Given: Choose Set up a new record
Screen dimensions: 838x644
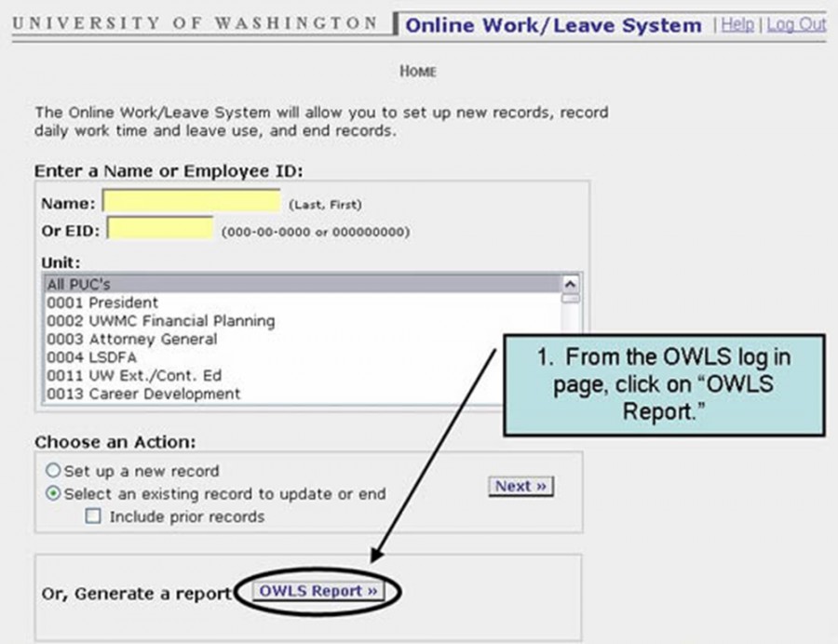Looking at the screenshot, I should [53, 471].
